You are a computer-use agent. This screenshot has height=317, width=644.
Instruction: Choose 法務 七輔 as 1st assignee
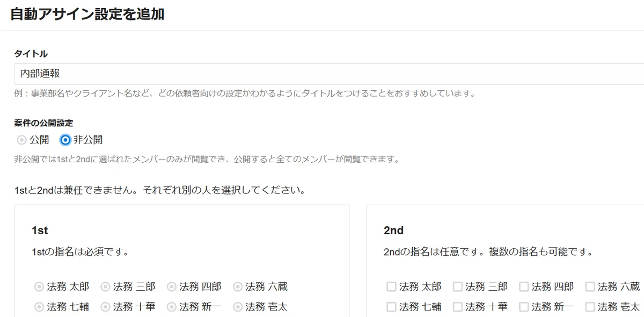click(39, 307)
